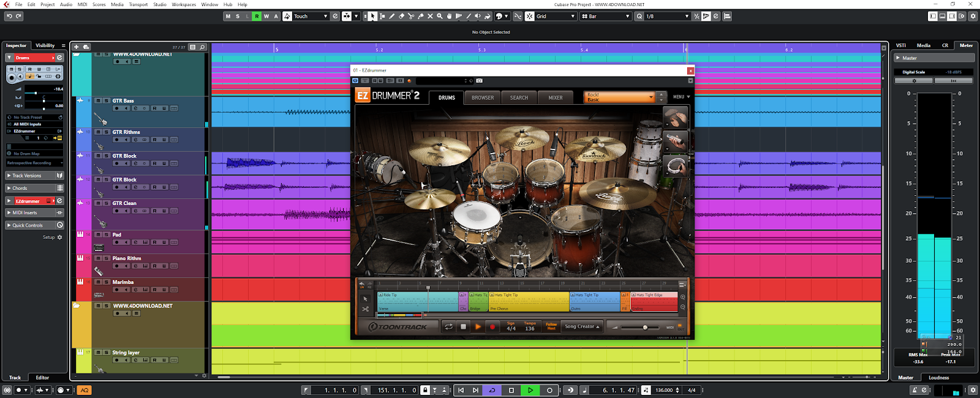This screenshot has height=398, width=980.
Task: Open EZdrummer MENU dropdown
Action: tap(681, 97)
